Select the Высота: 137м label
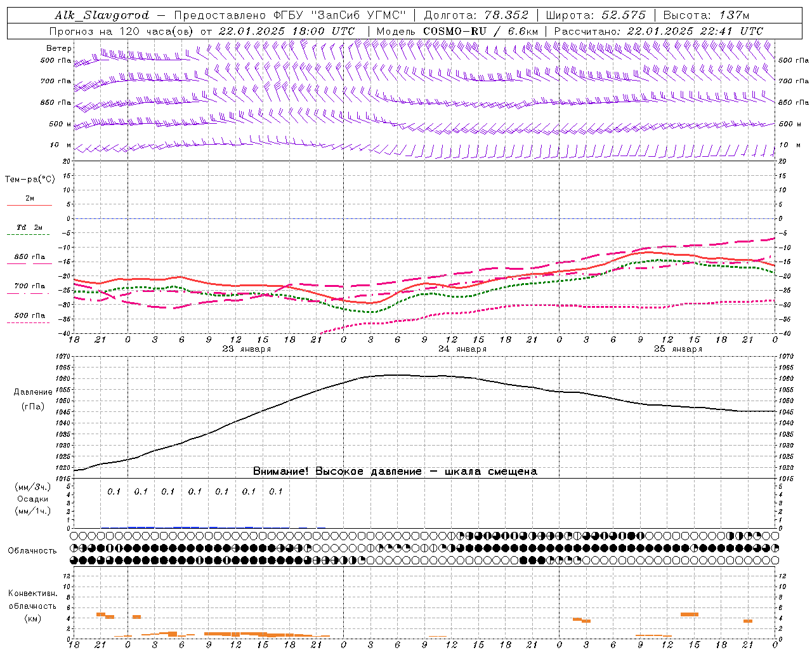The image size is (812, 650). (705, 15)
